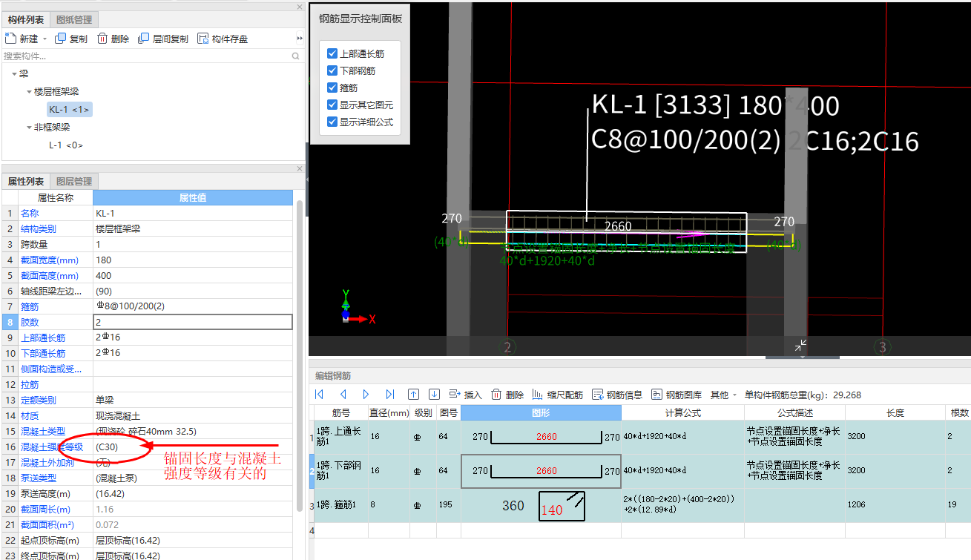Viewport: 971px width, 560px height.
Task: Click 层间复制 in the component toolbar
Action: coord(163,39)
